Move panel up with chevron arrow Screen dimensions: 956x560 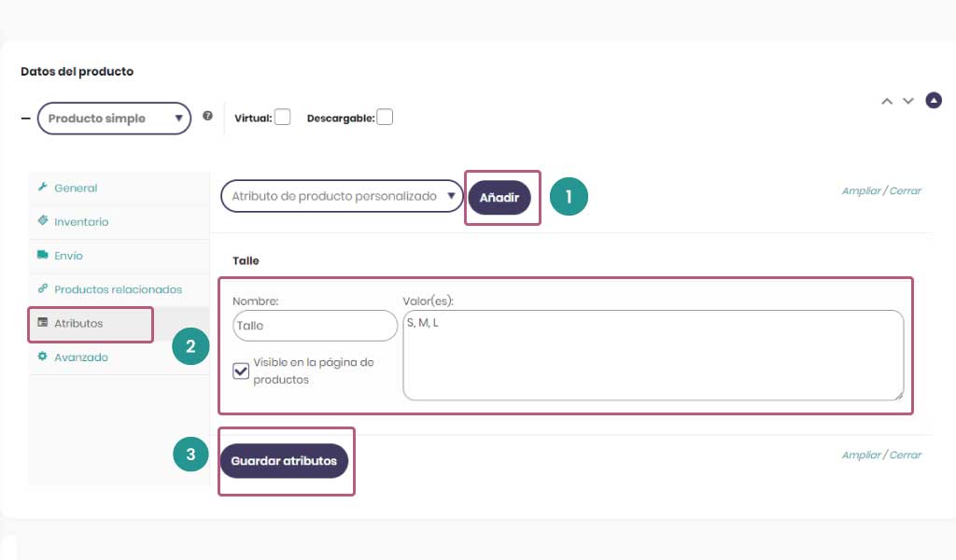[887, 101]
